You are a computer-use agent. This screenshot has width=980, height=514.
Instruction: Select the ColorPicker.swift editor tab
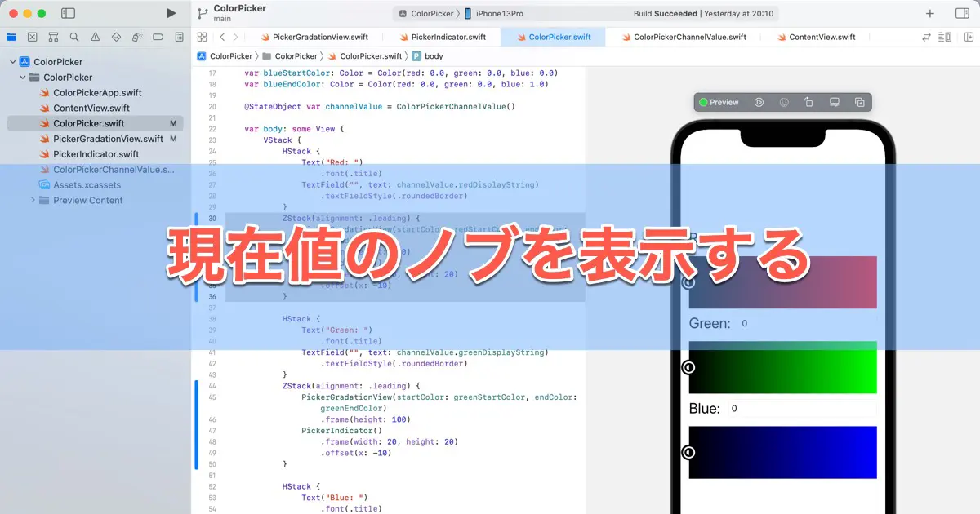click(552, 37)
